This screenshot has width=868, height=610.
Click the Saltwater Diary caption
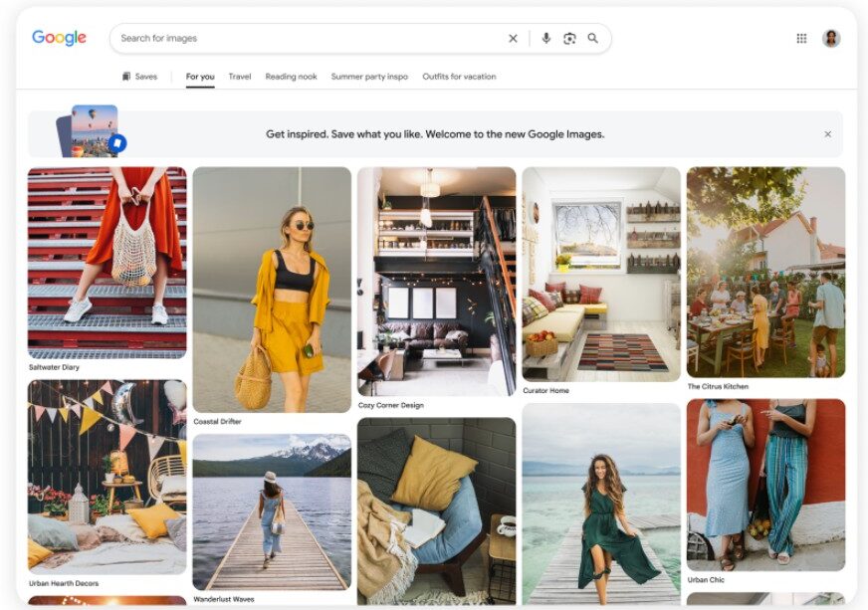click(54, 367)
